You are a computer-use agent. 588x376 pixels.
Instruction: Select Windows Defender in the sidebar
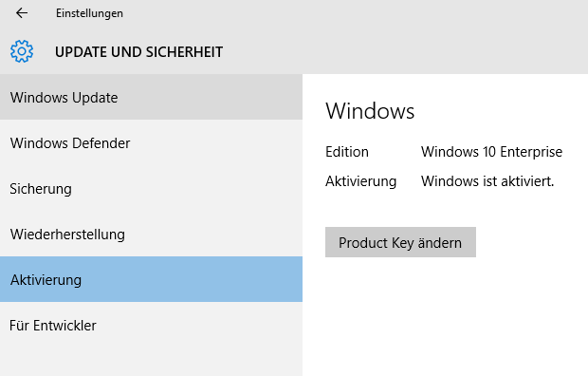point(151,142)
